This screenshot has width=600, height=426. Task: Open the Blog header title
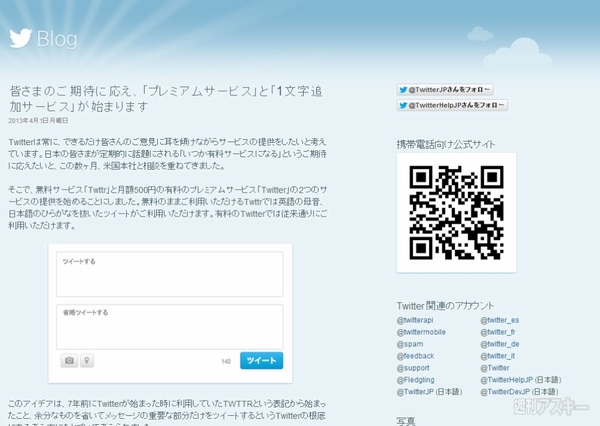[57, 39]
